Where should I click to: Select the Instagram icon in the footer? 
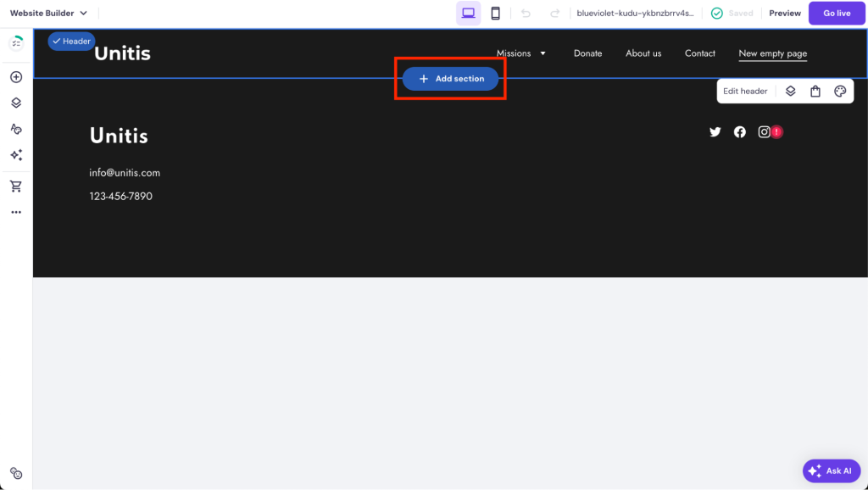pos(765,131)
